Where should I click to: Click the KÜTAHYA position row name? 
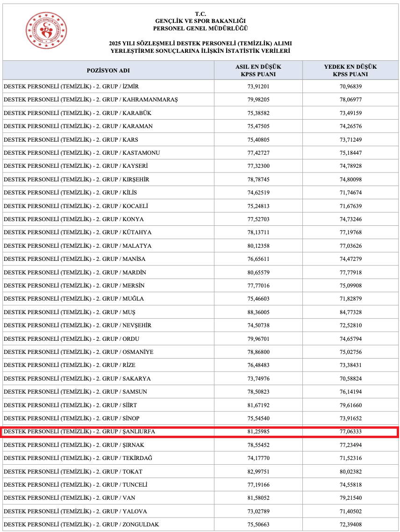pos(78,232)
